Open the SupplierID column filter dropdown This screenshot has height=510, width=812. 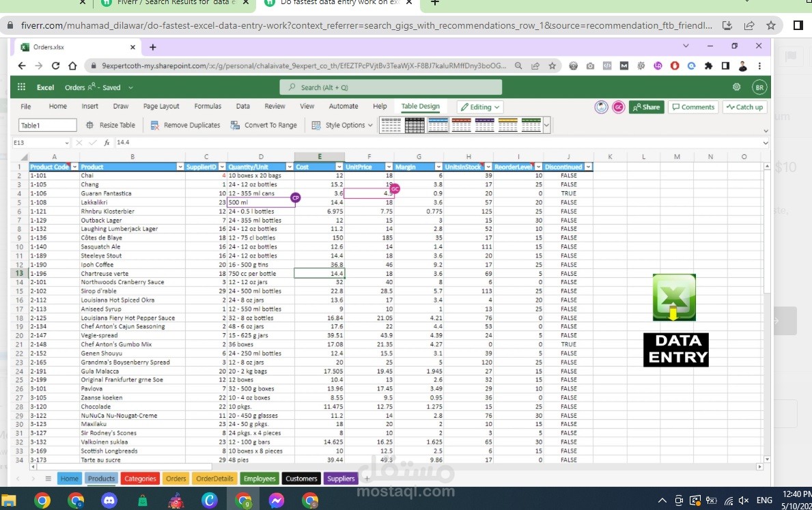click(x=222, y=167)
